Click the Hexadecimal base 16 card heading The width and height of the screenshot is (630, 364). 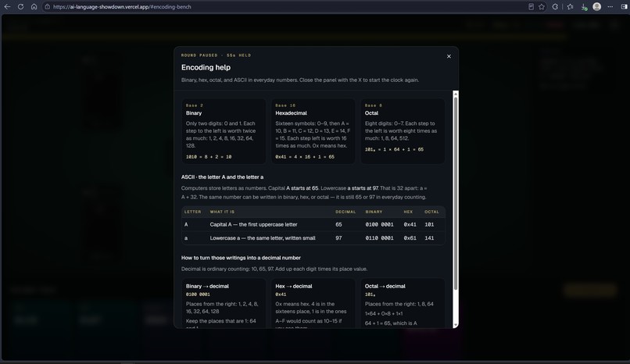coord(291,113)
